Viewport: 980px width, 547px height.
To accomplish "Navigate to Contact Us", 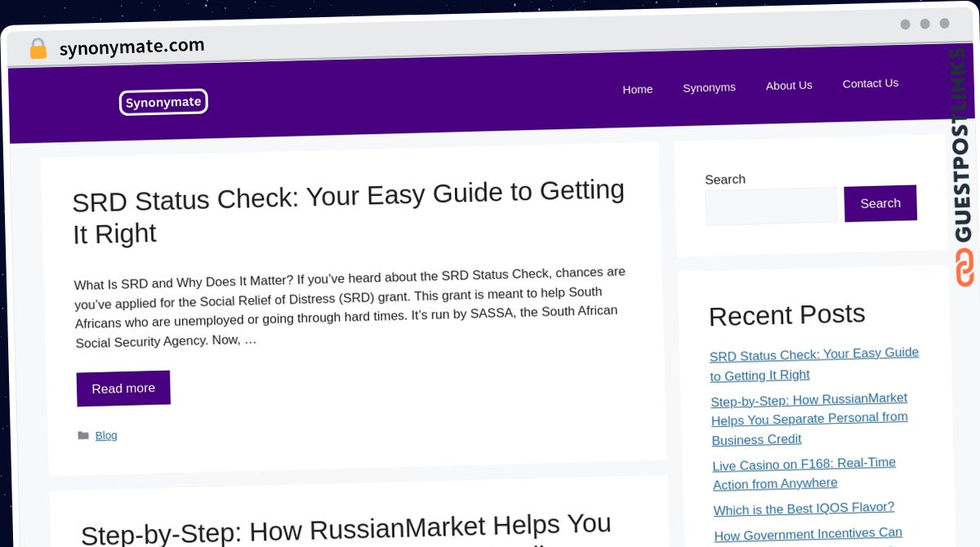I will [870, 83].
